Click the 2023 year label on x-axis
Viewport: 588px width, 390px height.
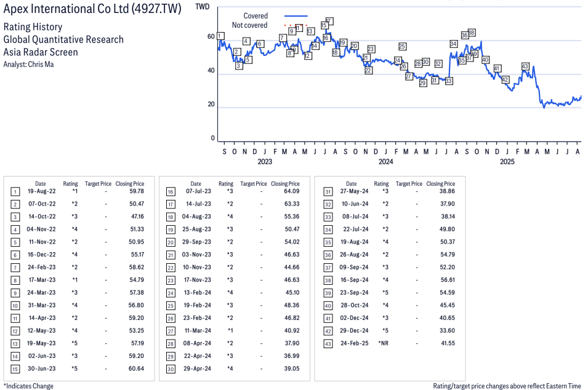tap(265, 161)
